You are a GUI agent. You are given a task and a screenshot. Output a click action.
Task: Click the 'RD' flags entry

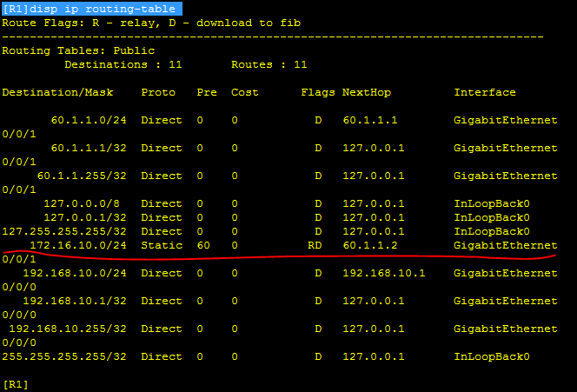[x=315, y=245]
